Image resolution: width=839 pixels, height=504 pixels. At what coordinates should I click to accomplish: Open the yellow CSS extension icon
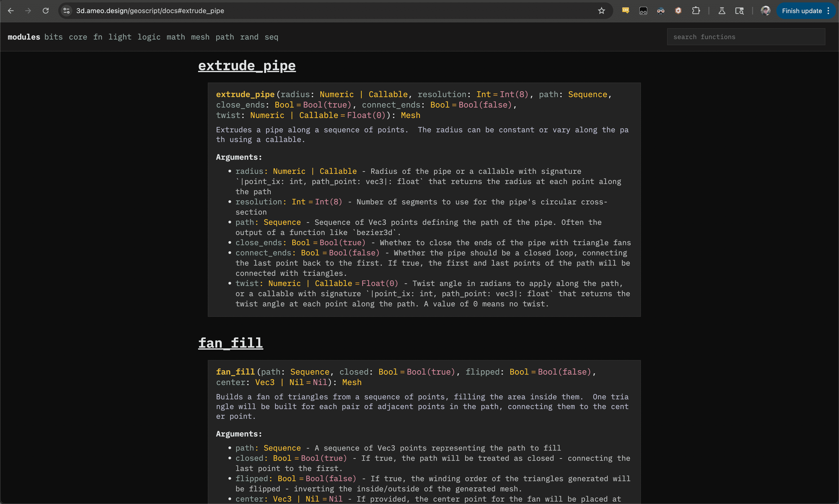tap(625, 11)
